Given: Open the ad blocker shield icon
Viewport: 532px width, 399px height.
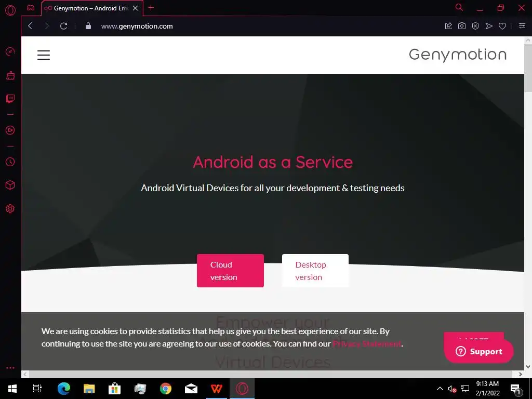Looking at the screenshot, I should pos(475,26).
